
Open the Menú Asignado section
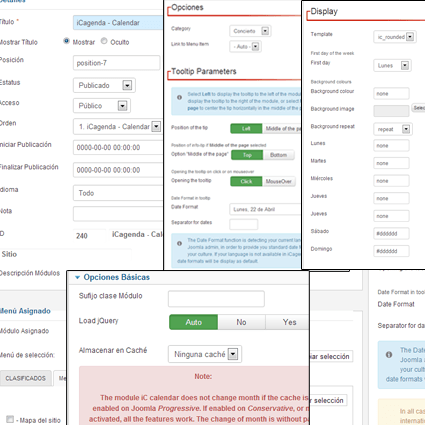point(25,311)
